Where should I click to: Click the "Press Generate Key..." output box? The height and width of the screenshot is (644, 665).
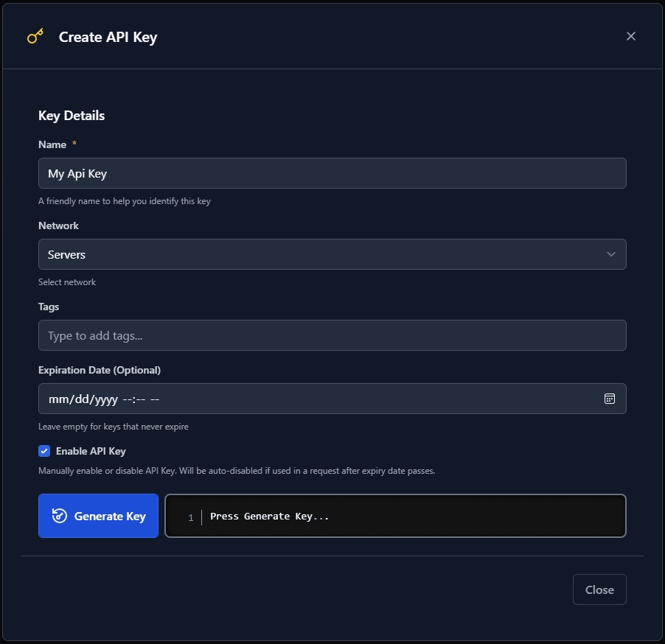(413, 516)
